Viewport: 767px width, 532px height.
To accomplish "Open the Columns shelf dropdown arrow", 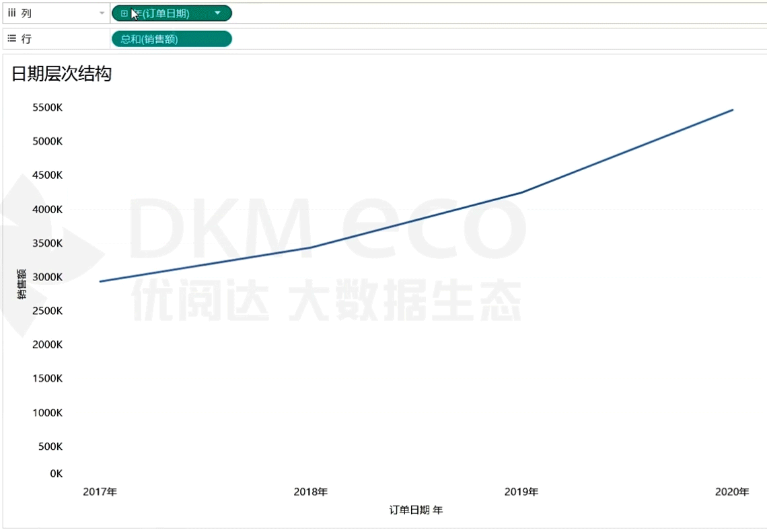I will click(x=102, y=13).
